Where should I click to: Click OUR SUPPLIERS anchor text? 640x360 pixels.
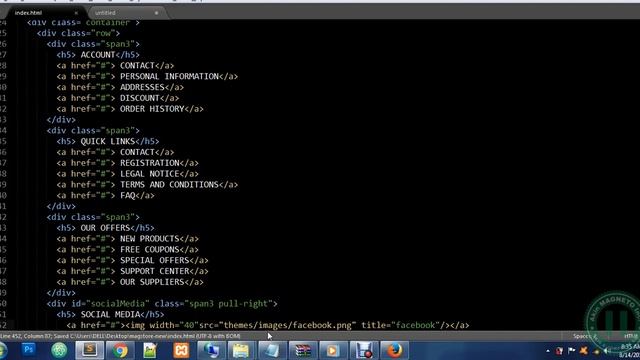(152, 282)
